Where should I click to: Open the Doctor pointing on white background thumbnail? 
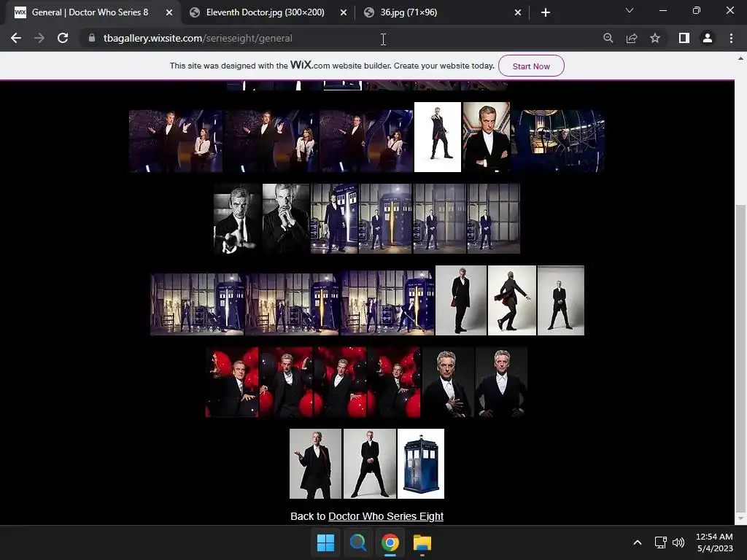pos(438,137)
